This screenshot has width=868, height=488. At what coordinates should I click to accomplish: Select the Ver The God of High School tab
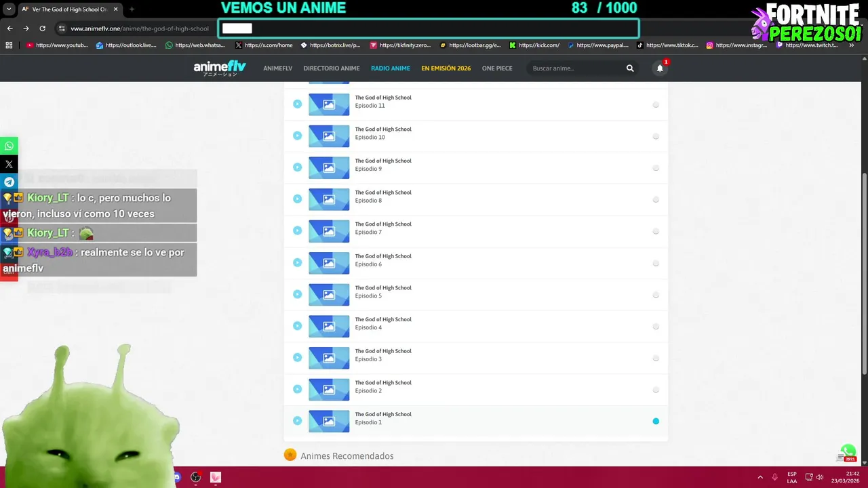70,9
